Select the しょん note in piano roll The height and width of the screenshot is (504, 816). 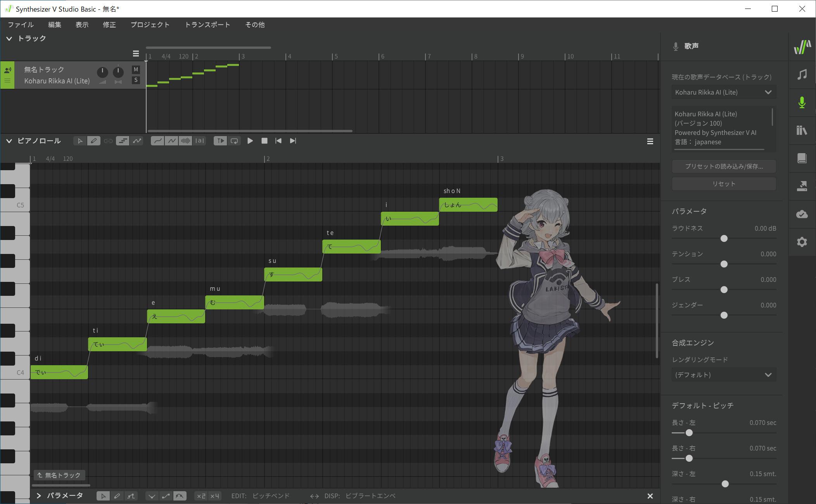coord(468,205)
